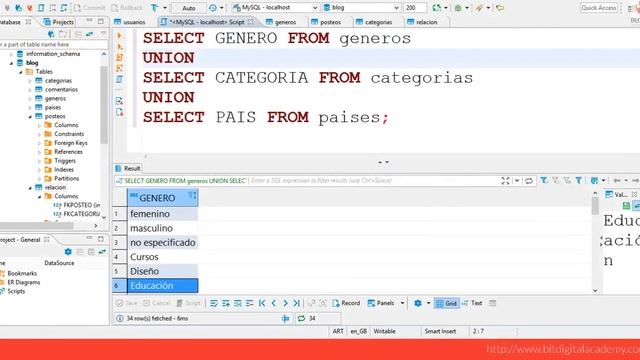Go to the next row arrow
Viewport: 640px width, 360px height.
pos(285,303)
